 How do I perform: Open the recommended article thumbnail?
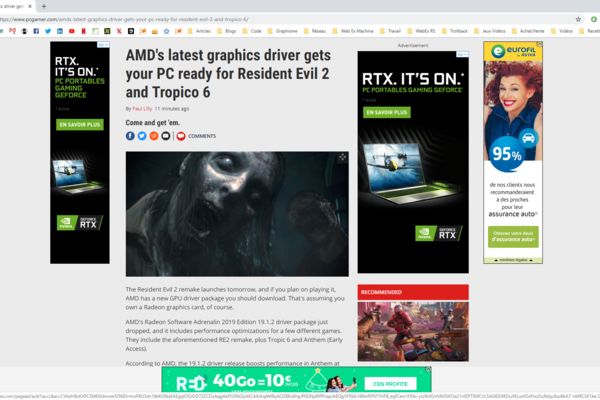pos(413,331)
